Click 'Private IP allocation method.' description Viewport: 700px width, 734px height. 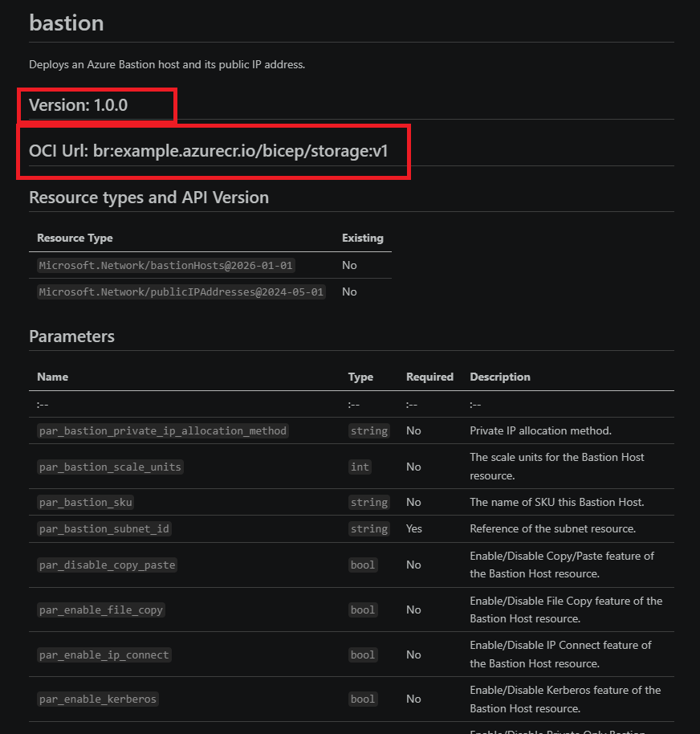(x=540, y=430)
